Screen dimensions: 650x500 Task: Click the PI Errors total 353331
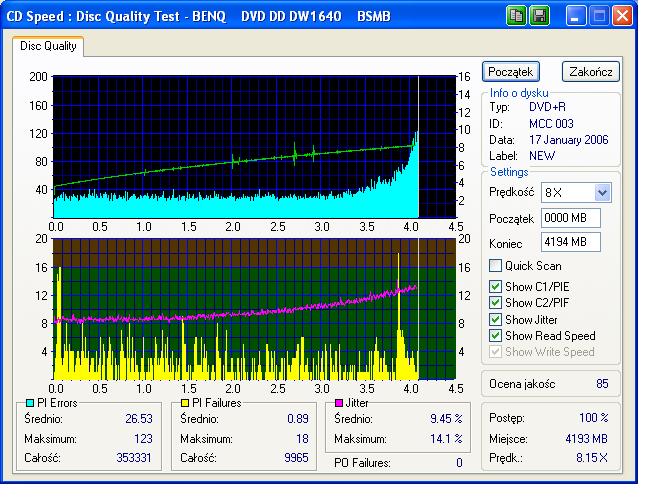[134, 458]
